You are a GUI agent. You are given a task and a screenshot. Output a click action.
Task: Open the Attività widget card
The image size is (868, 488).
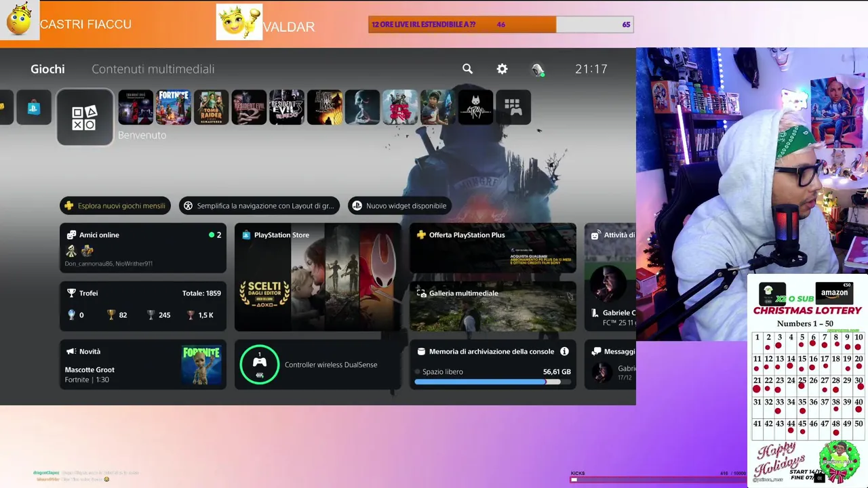tap(610, 277)
